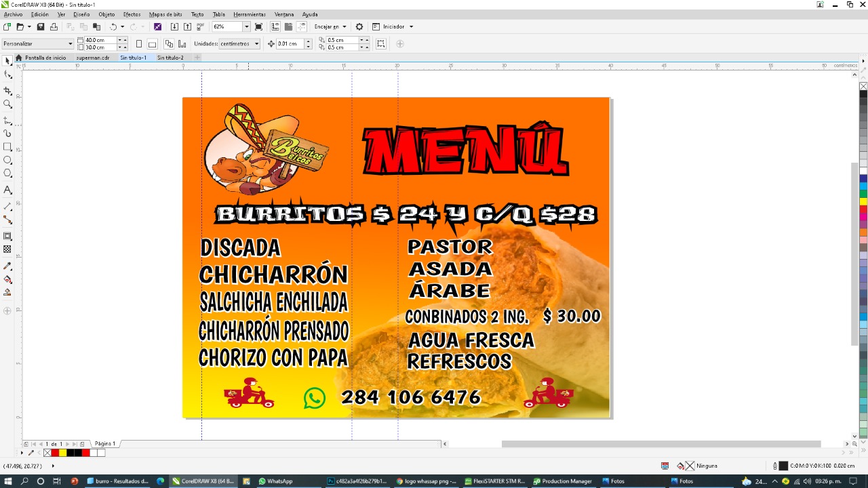Select the Color Eyedropper tool
Screen dimensions: 868x488
click(7, 266)
